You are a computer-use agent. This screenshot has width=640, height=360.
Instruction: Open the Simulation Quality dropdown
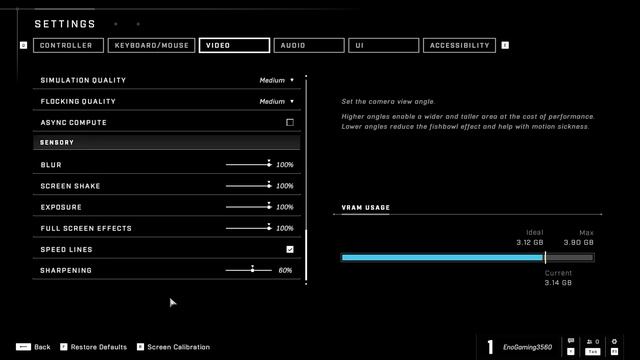tap(276, 80)
